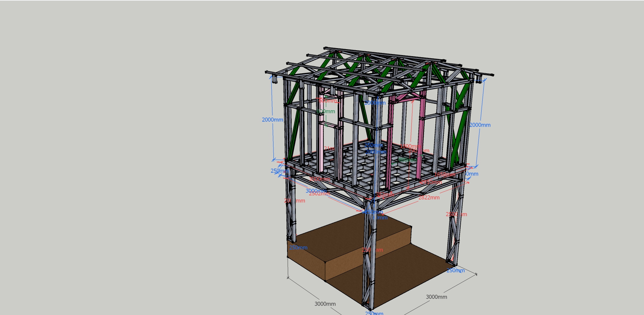This screenshot has height=315, width=644.
Task: Select the red 1658mm dimension label
Action: [445, 174]
